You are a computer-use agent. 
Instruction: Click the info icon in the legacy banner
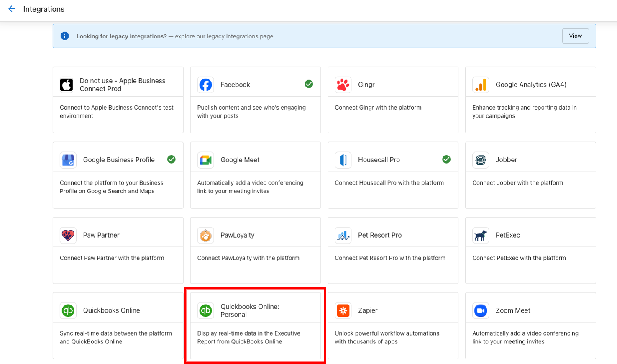[x=65, y=36]
